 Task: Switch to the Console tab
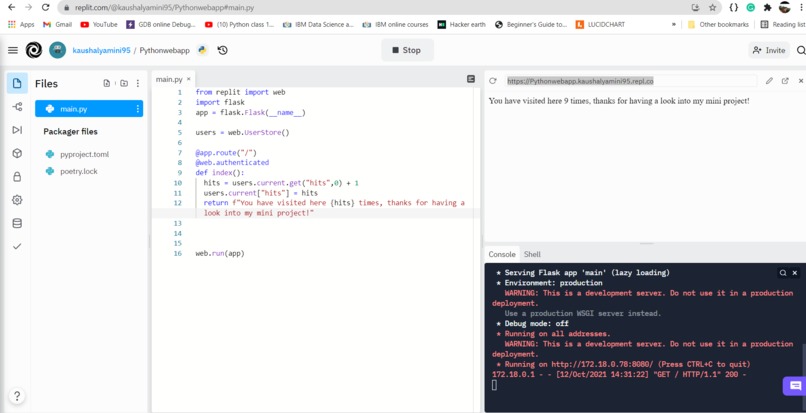[x=502, y=254]
